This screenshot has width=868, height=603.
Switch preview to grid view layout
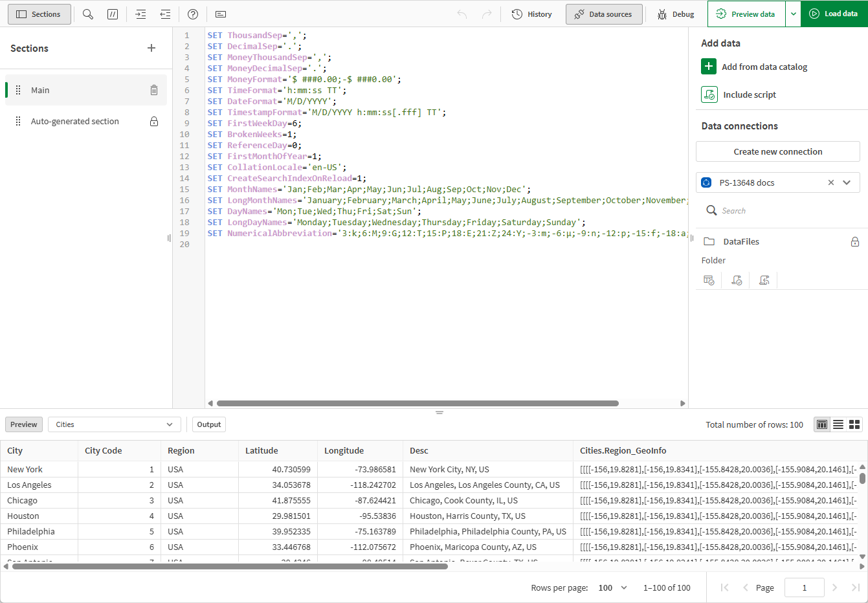854,424
